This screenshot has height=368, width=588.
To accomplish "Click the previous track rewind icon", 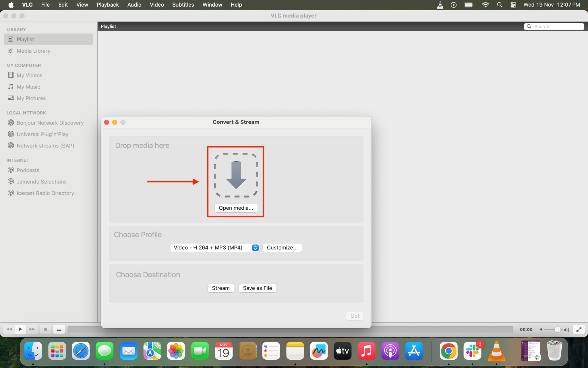I will tap(9, 329).
